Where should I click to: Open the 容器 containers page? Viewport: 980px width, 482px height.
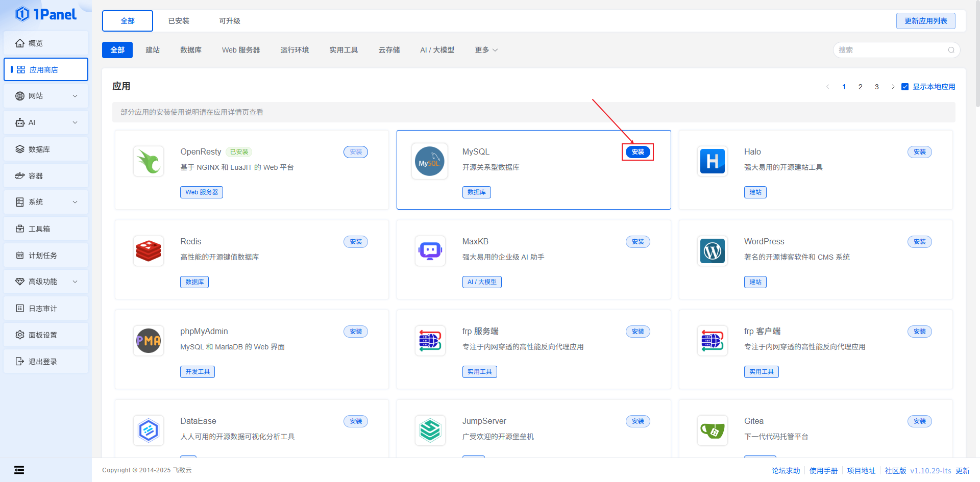coord(46,176)
